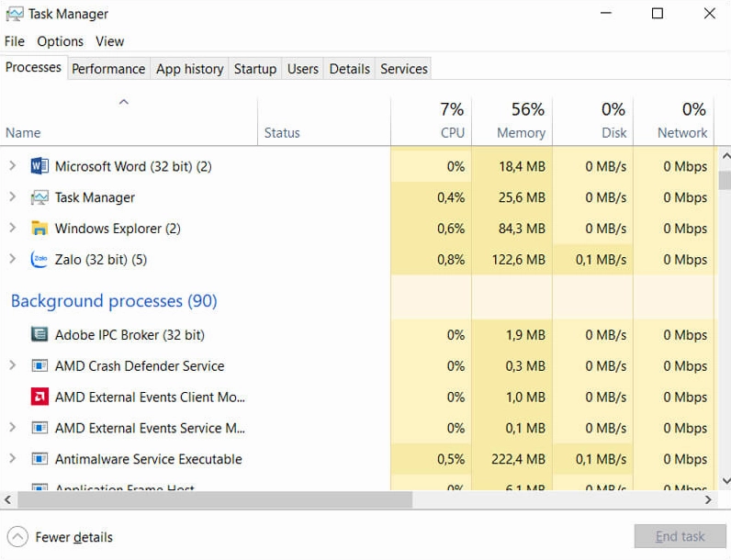
Task: Expand the Zalo (32 bit) process group
Action: point(13,259)
